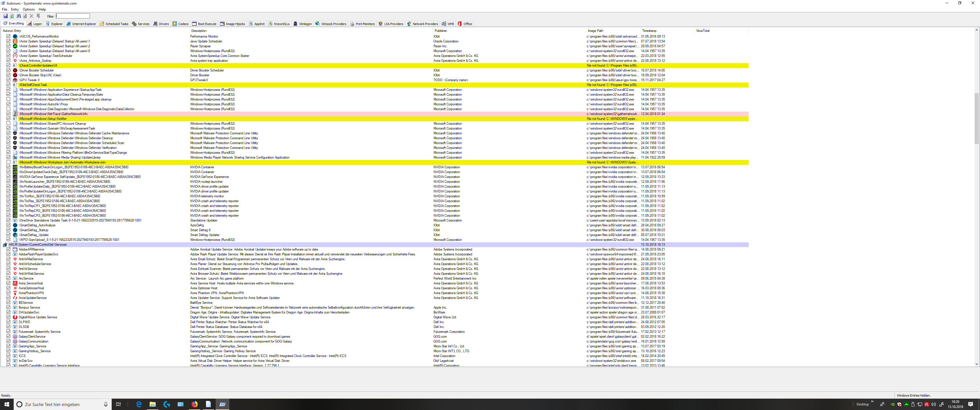Show hidden tray icons chevron

coord(872,402)
